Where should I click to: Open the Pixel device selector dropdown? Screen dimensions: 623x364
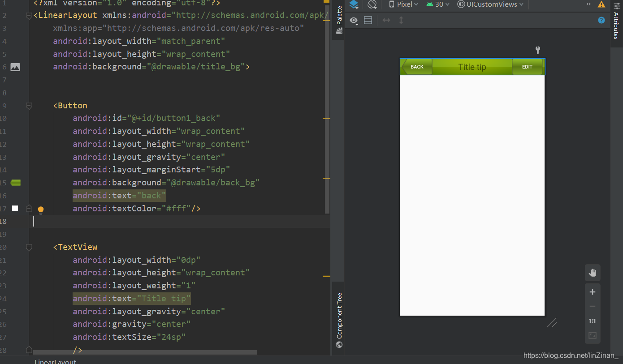pos(403,4)
